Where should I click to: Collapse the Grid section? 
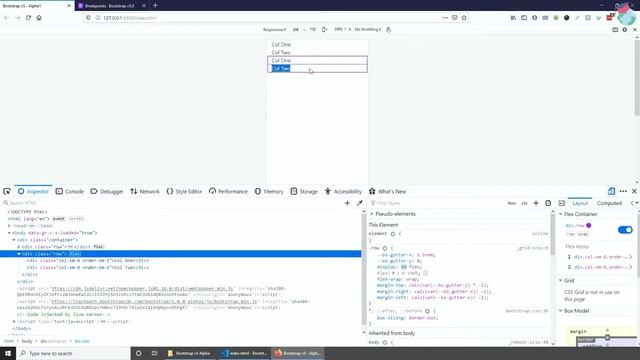tap(561, 280)
